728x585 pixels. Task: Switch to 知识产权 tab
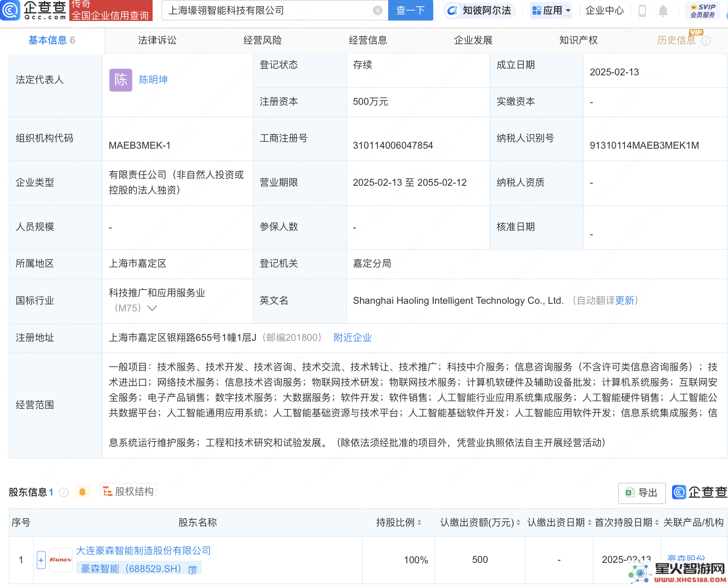[x=578, y=40]
